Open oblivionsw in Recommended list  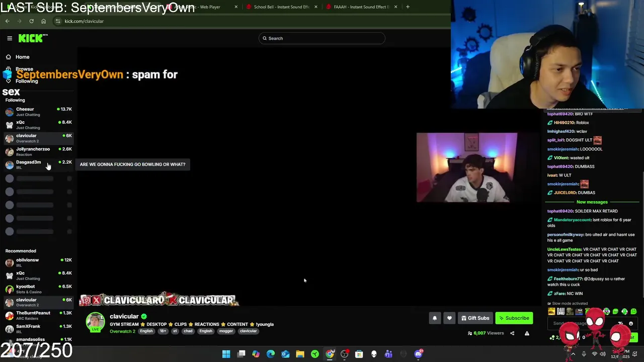click(x=38, y=262)
